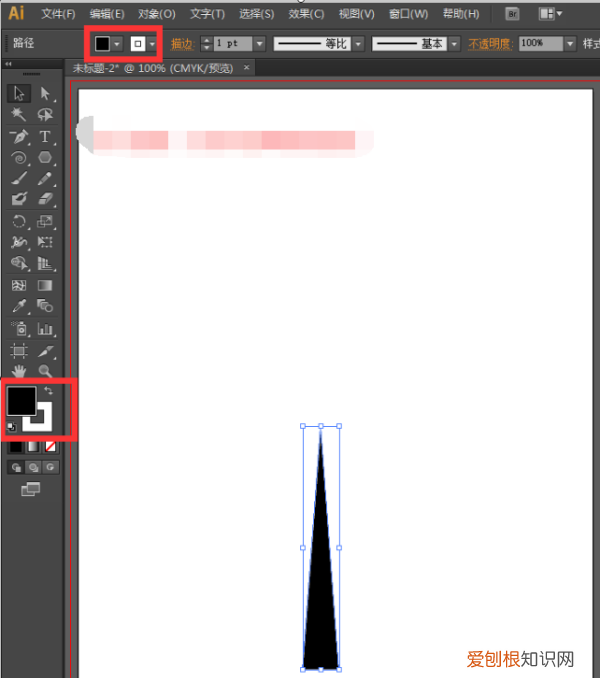Viewport: 600px width, 678px height.
Task: Select the Zoom magnifier tool
Action: coord(45,371)
